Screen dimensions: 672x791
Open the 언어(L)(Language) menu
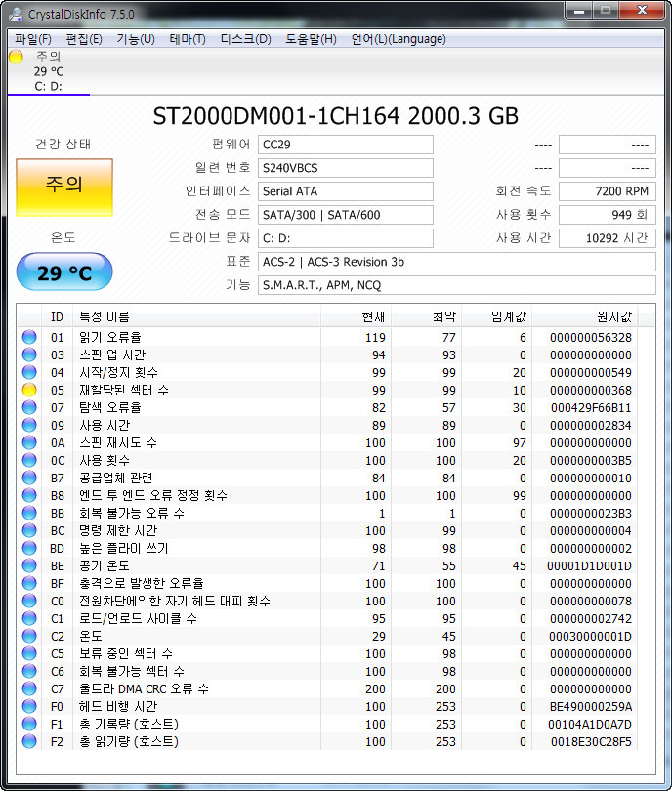399,39
